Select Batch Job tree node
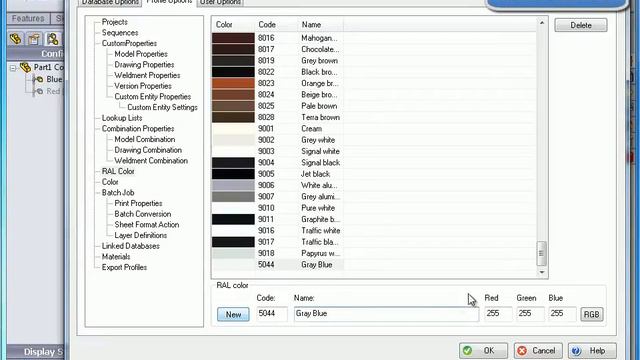 (118, 192)
